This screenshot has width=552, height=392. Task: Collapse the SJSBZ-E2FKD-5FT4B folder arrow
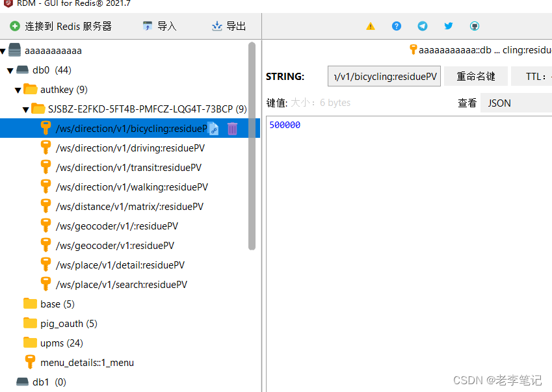pos(26,110)
